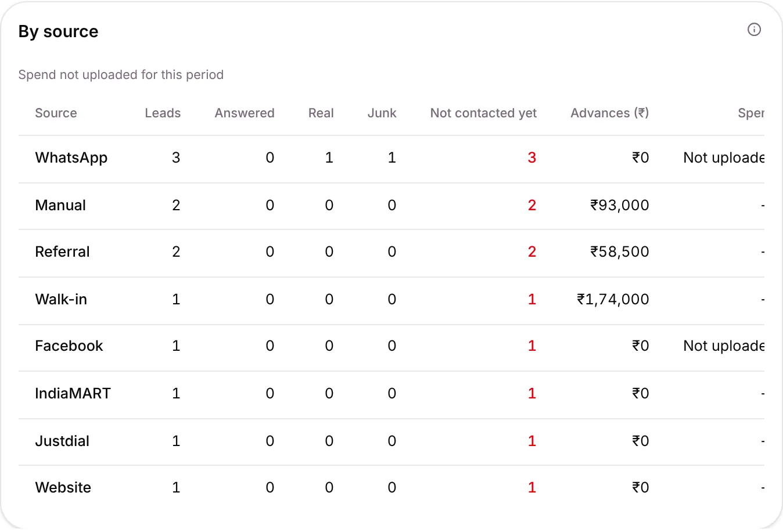This screenshot has height=532, width=783.
Task: Click Facebook's Not uploaded spend cell
Action: (x=724, y=346)
